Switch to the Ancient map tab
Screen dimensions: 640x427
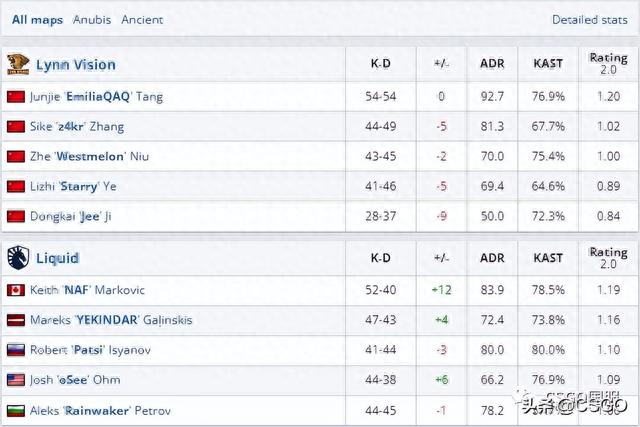(142, 20)
